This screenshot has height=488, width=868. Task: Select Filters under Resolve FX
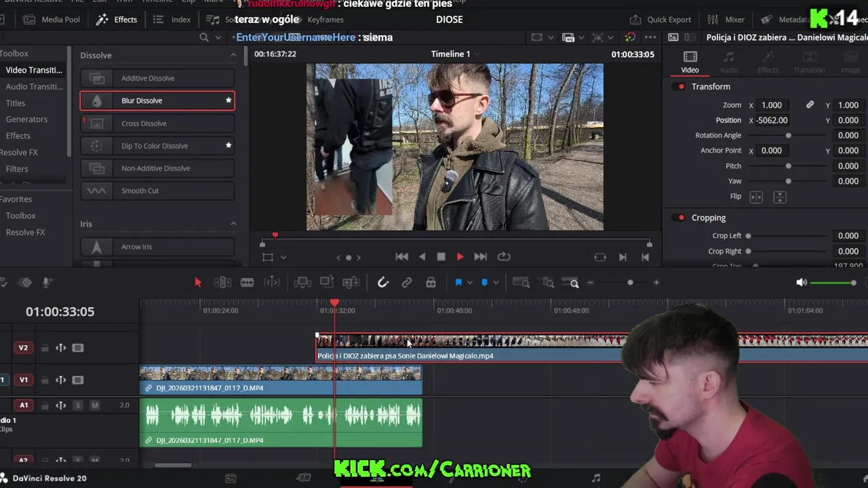(x=17, y=169)
